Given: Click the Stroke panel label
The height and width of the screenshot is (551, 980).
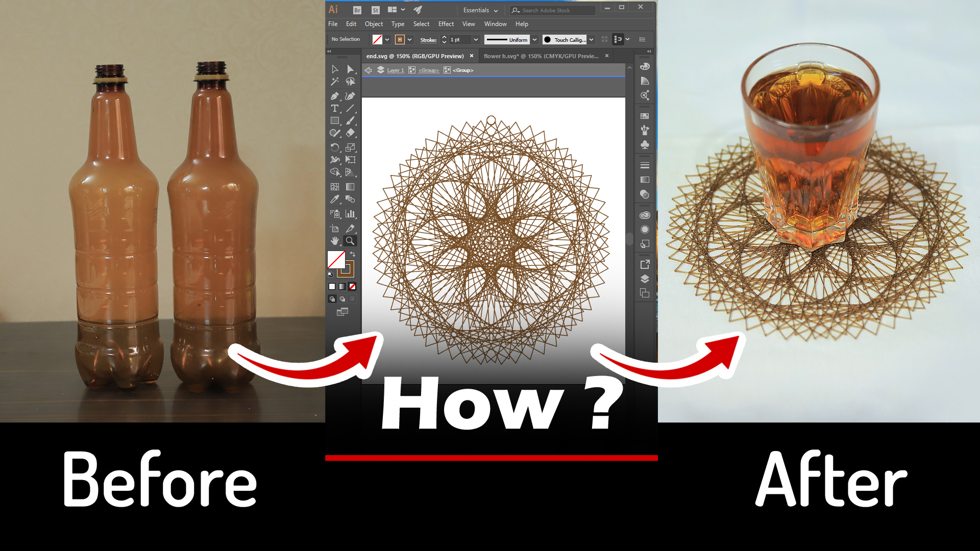Looking at the screenshot, I should (x=428, y=40).
